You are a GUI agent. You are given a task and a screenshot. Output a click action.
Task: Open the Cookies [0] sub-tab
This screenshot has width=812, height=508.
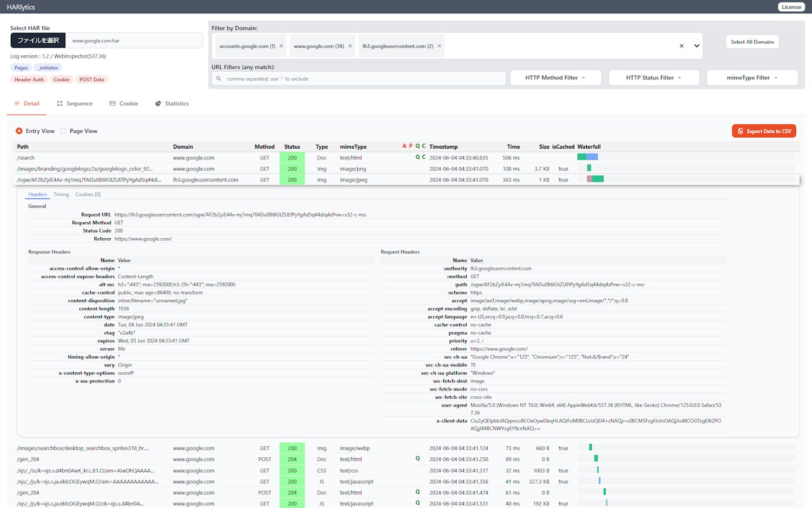point(88,194)
